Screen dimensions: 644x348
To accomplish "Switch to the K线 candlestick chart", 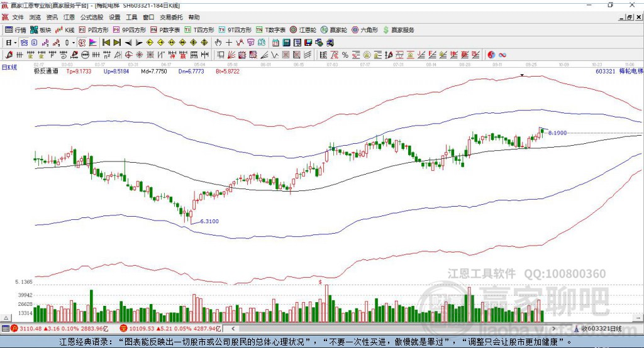I will tap(65, 30).
